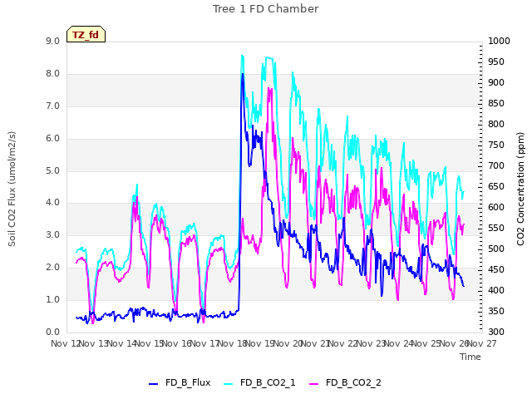Click the 7.0 left axis tick label

point(53,106)
